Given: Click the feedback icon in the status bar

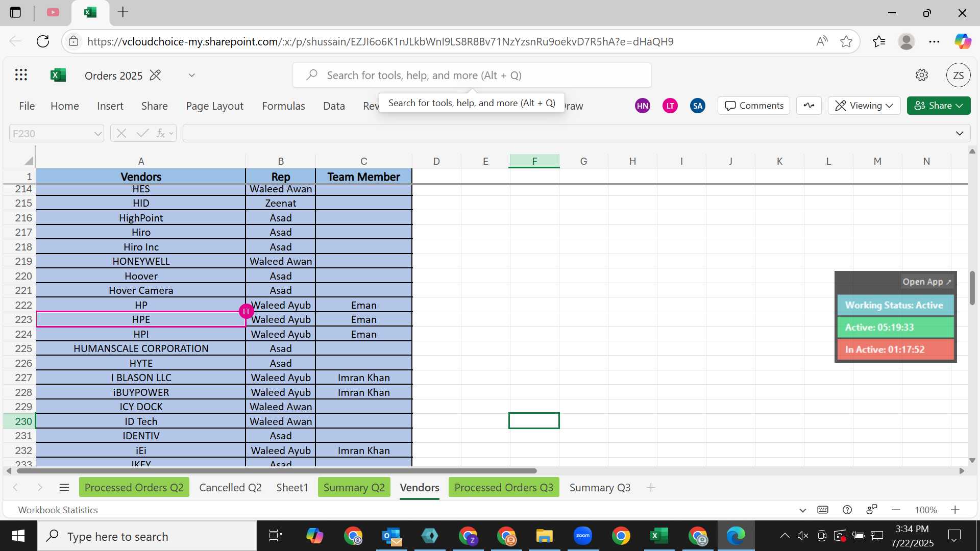Looking at the screenshot, I should point(871,509).
